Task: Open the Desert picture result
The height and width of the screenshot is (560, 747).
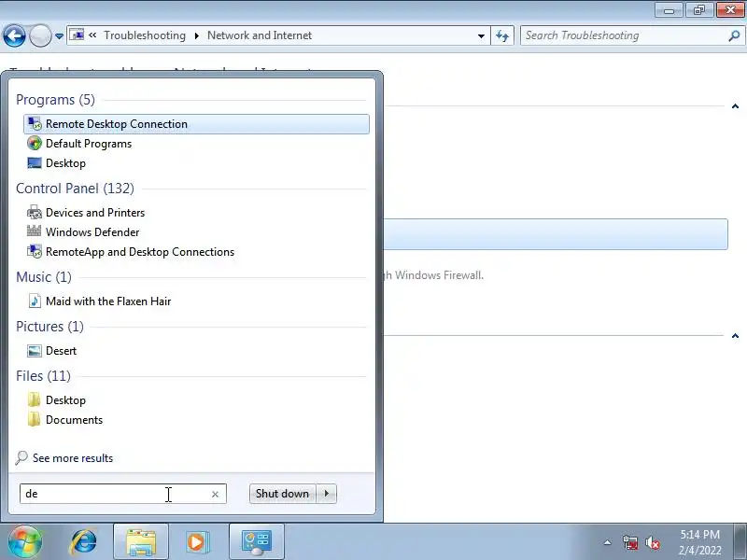Action: 61,351
